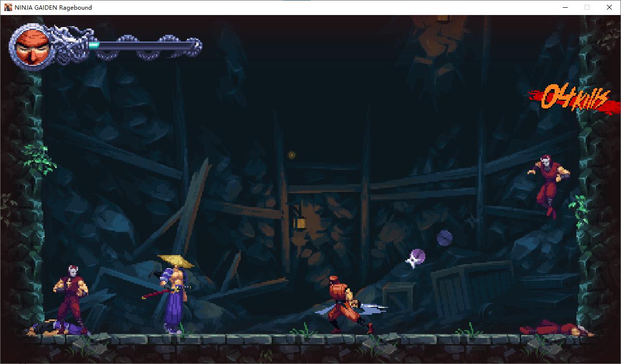The image size is (621, 364).
Task: Click the small wooden crate
Action: (399, 297)
